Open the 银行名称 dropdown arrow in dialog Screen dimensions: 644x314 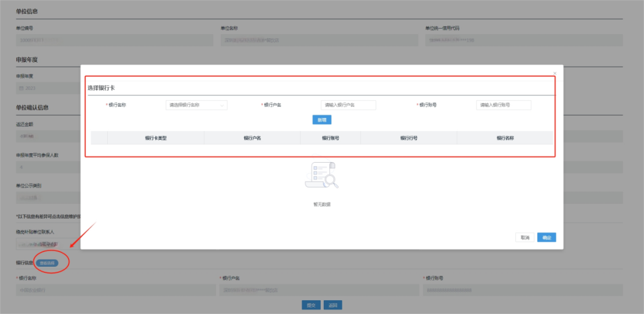223,105
